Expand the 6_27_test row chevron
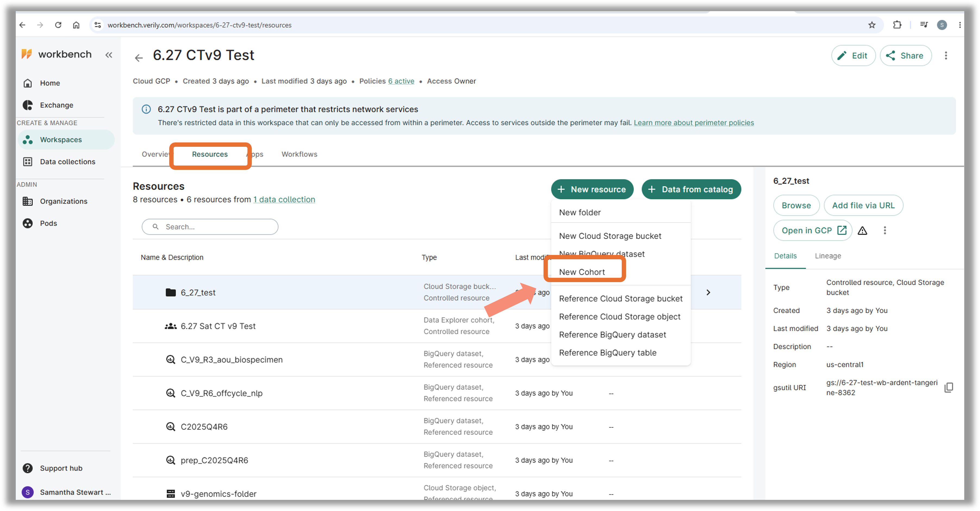Viewport: 980px width, 511px height. pos(708,292)
